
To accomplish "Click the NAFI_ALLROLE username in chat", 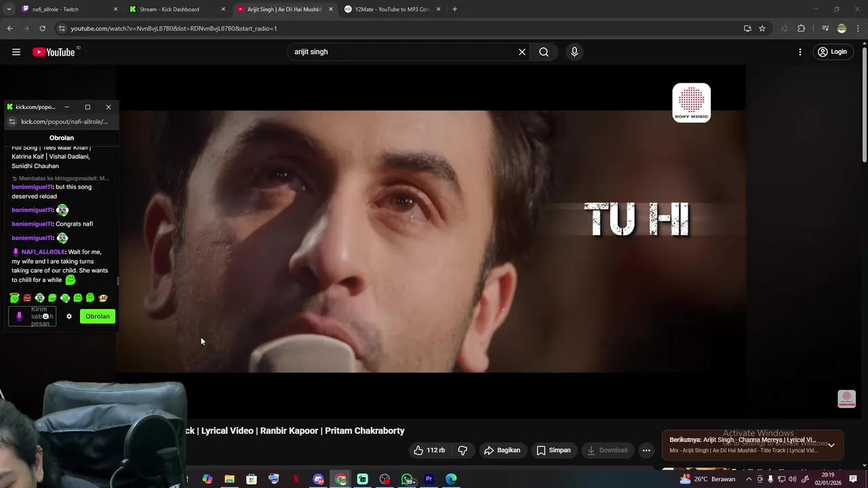I will tap(43, 252).
